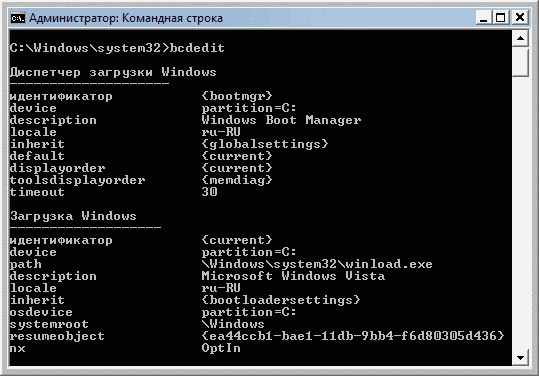Open the command prompt system menu icon
This screenshot has height=376, width=539.
pos(18,18)
